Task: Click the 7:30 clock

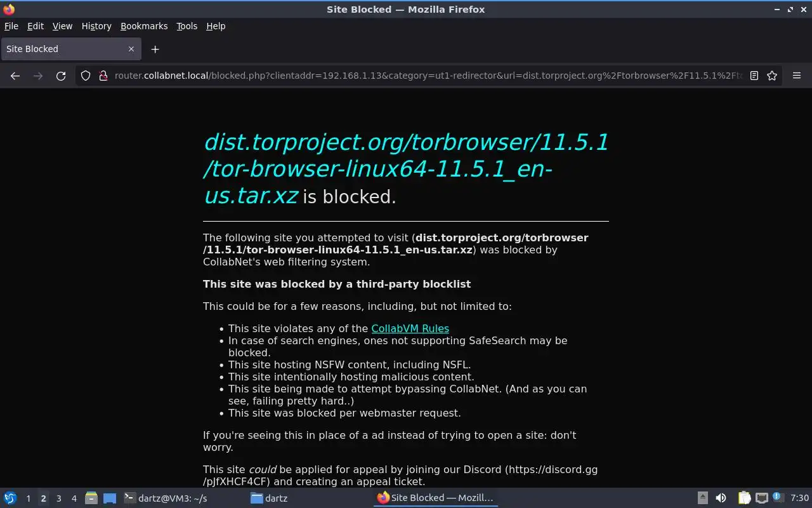Action: coord(799,498)
